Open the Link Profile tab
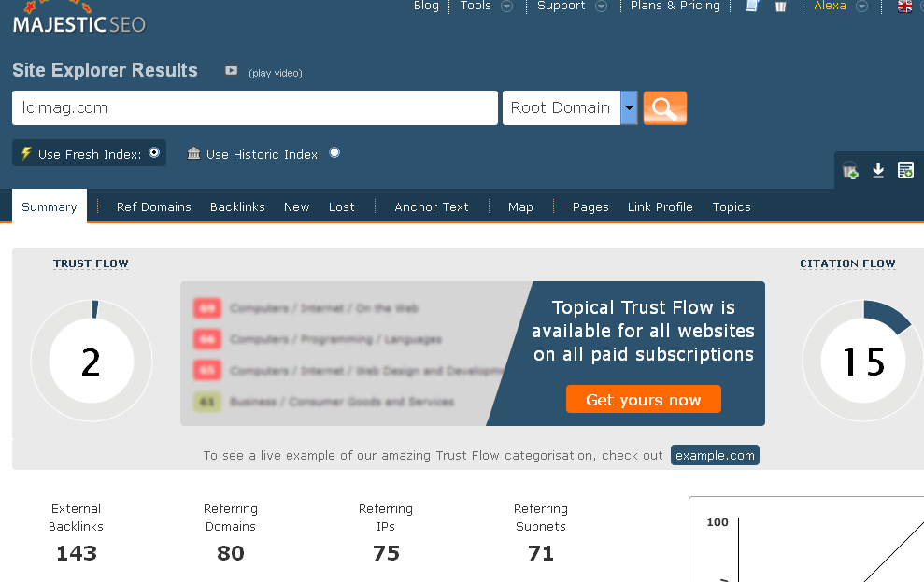The height and width of the screenshot is (582, 924). (x=660, y=206)
